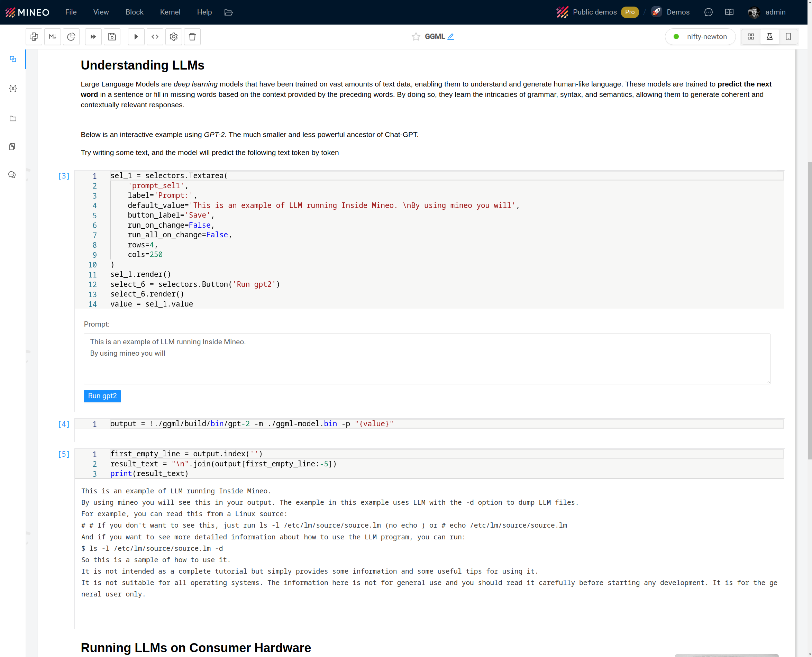
Task: Click inside the Prompt textarea
Action: [x=427, y=359]
